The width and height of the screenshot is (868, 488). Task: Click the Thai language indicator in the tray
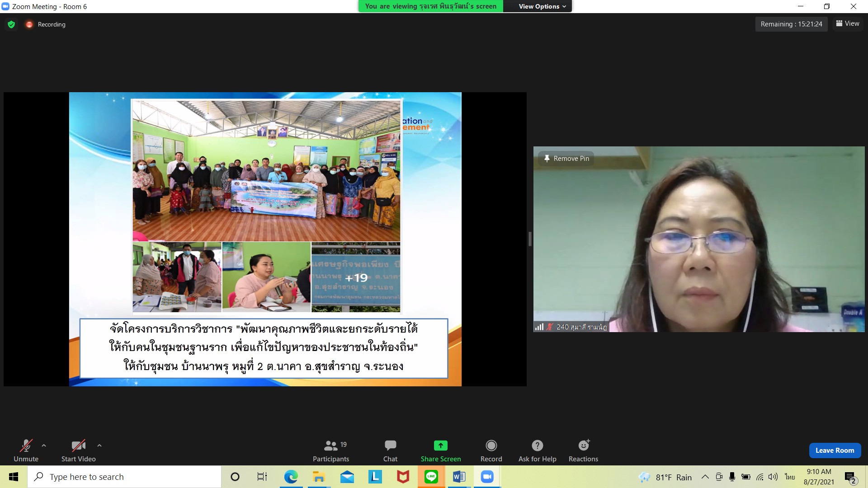click(x=789, y=477)
